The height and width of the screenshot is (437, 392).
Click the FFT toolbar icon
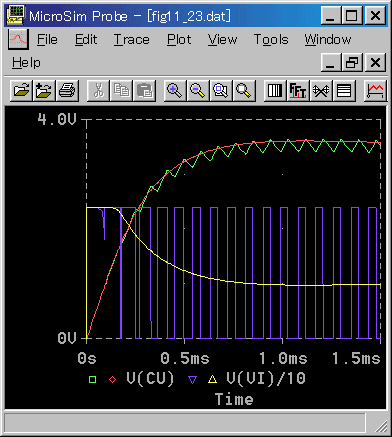298,90
